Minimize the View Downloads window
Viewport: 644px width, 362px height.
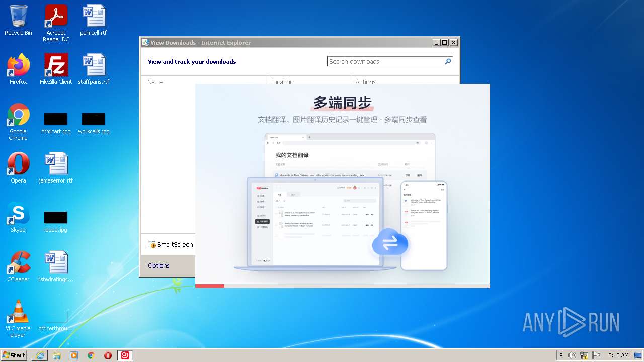tap(436, 43)
